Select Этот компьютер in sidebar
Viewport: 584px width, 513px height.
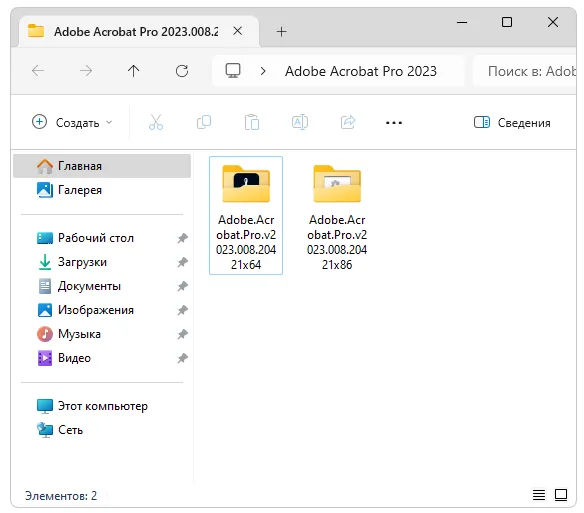[x=102, y=406]
